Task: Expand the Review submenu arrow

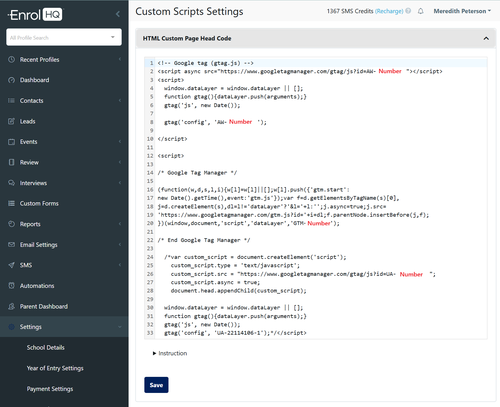Action: [120, 162]
